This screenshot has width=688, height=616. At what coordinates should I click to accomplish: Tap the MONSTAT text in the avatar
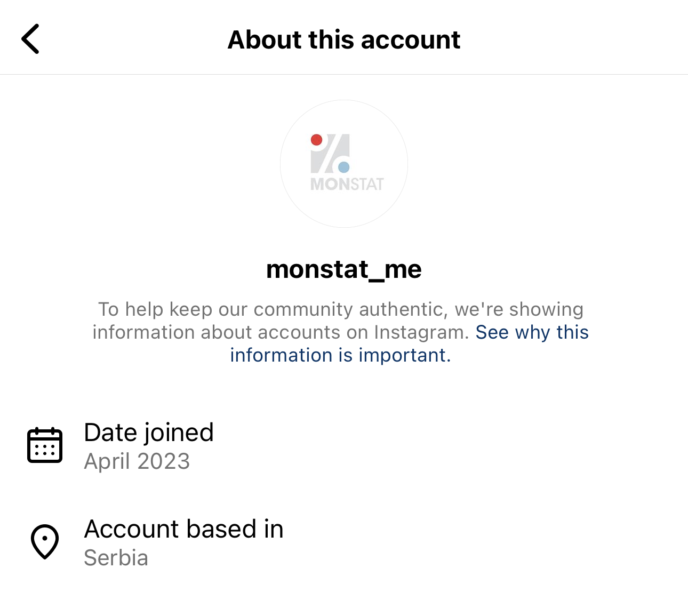click(347, 185)
